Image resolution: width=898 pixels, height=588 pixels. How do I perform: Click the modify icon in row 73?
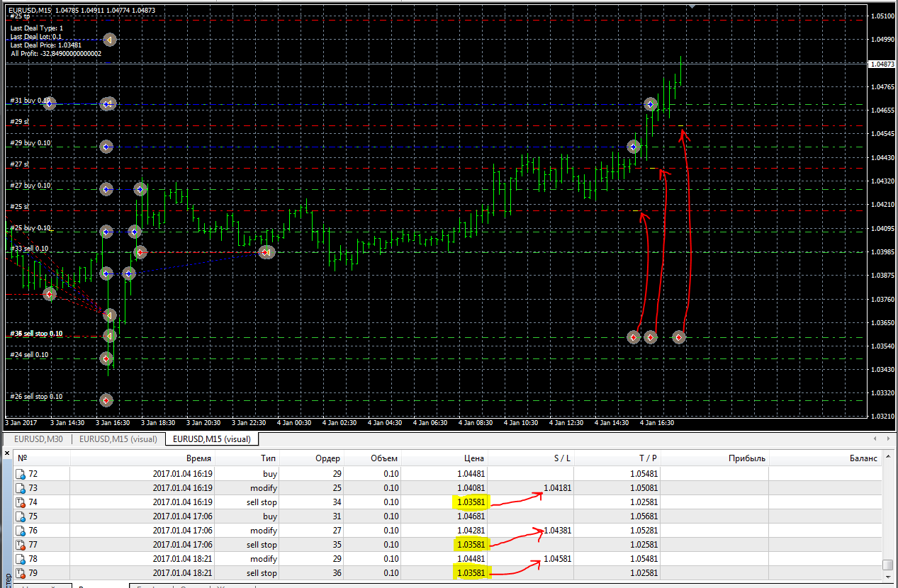(21, 488)
